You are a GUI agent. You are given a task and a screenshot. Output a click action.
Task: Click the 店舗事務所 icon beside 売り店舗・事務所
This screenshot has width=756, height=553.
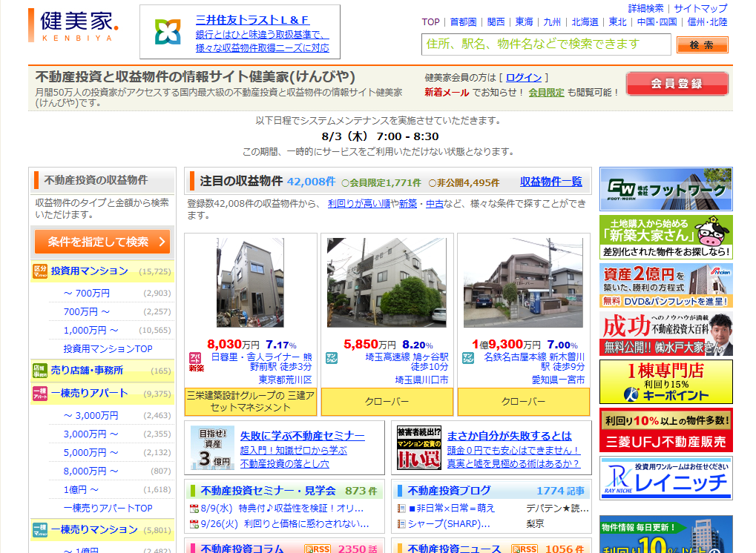(x=40, y=370)
